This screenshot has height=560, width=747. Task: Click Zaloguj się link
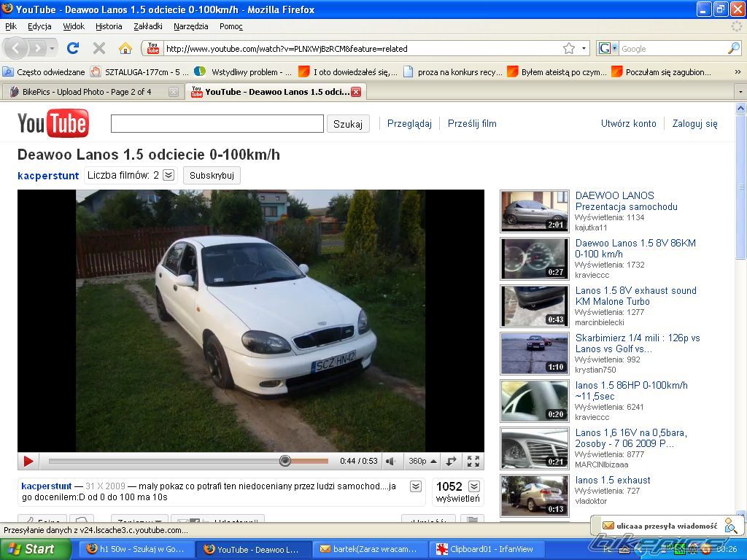point(694,124)
